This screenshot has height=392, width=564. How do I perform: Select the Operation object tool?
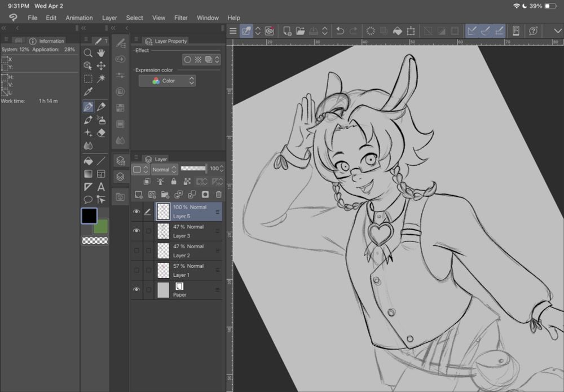pyautogui.click(x=88, y=65)
